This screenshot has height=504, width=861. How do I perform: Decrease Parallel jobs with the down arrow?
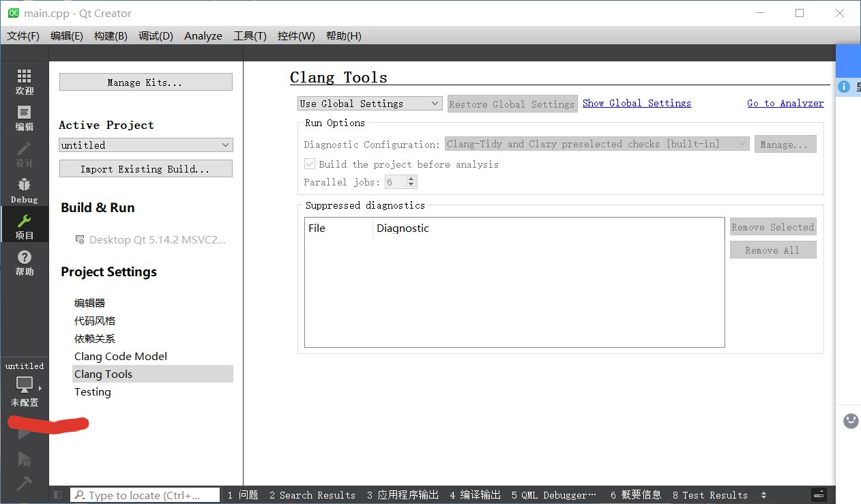(x=411, y=186)
